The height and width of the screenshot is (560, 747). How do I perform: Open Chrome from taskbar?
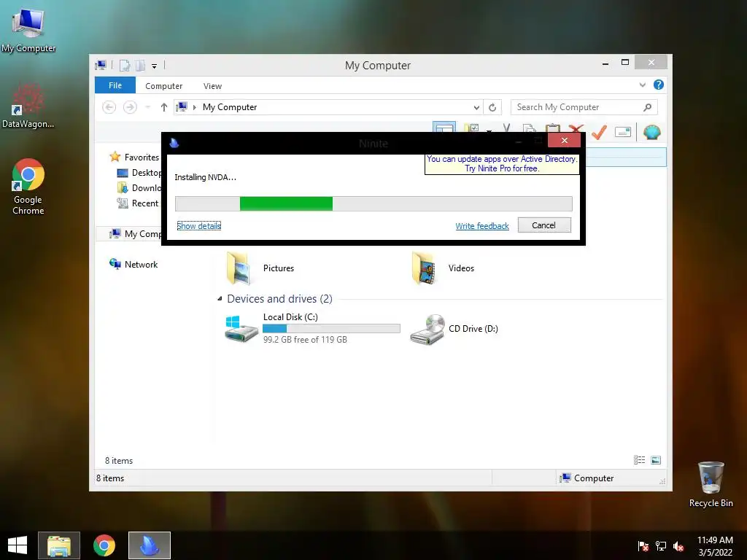click(x=104, y=545)
